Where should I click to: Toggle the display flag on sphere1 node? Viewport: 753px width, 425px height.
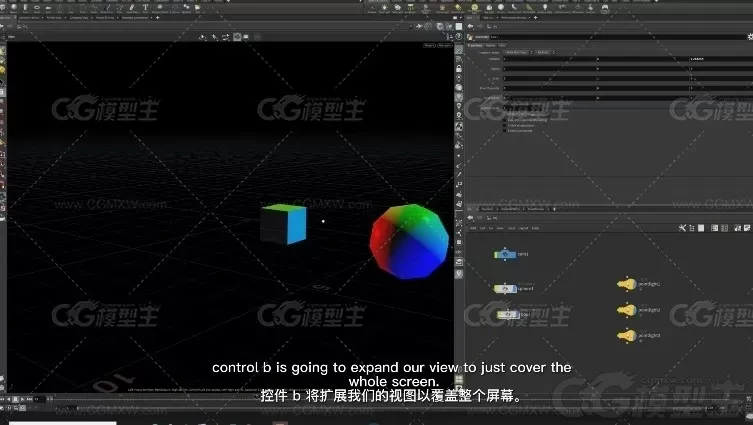coord(515,289)
